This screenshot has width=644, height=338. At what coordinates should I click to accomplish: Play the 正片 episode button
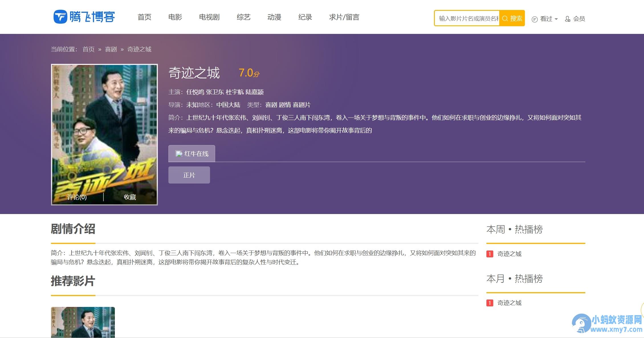189,175
